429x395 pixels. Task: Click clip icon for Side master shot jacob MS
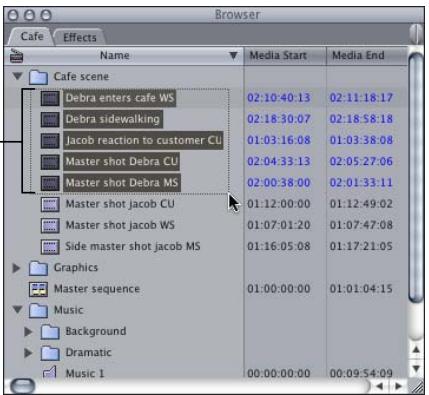(50, 247)
